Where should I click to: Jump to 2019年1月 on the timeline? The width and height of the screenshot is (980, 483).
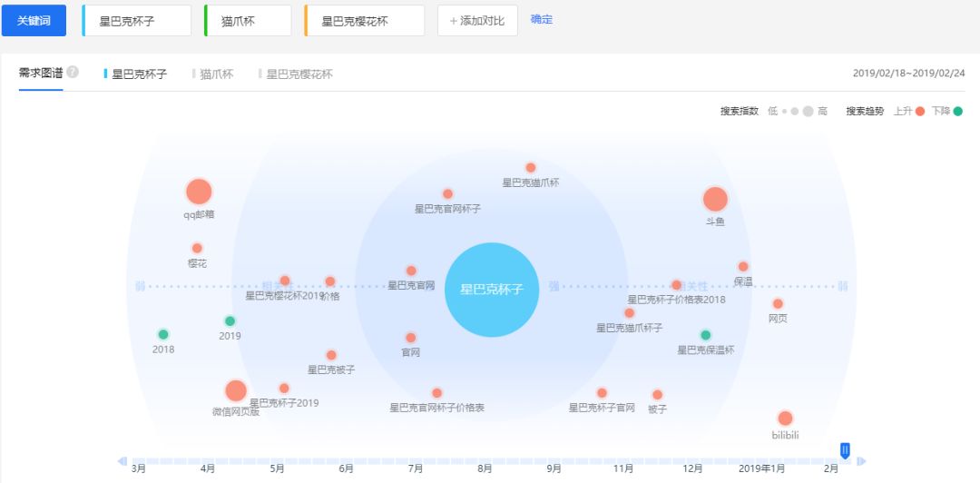[x=762, y=468]
